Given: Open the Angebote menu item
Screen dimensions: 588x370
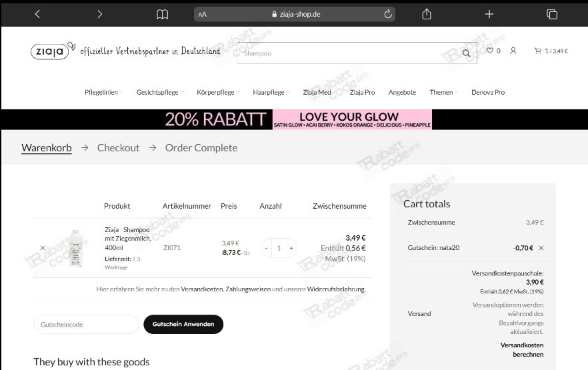Looking at the screenshot, I should (402, 92).
